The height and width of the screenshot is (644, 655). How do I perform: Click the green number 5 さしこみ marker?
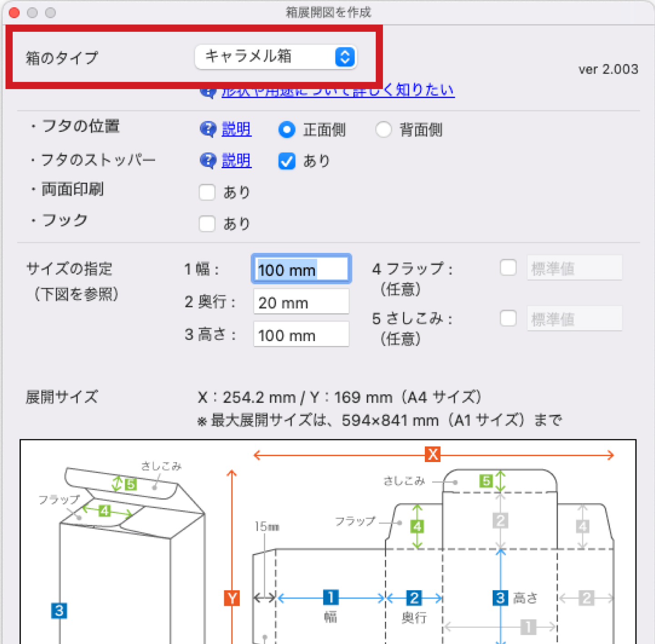click(486, 481)
